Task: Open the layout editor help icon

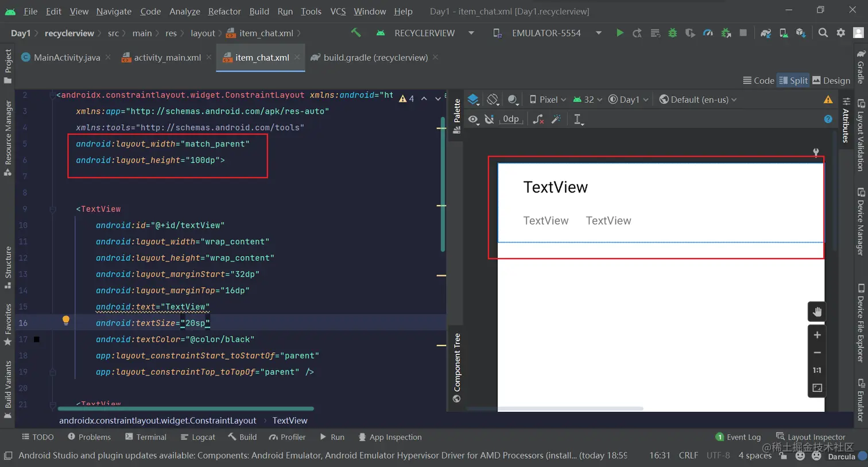Action: 828,119
